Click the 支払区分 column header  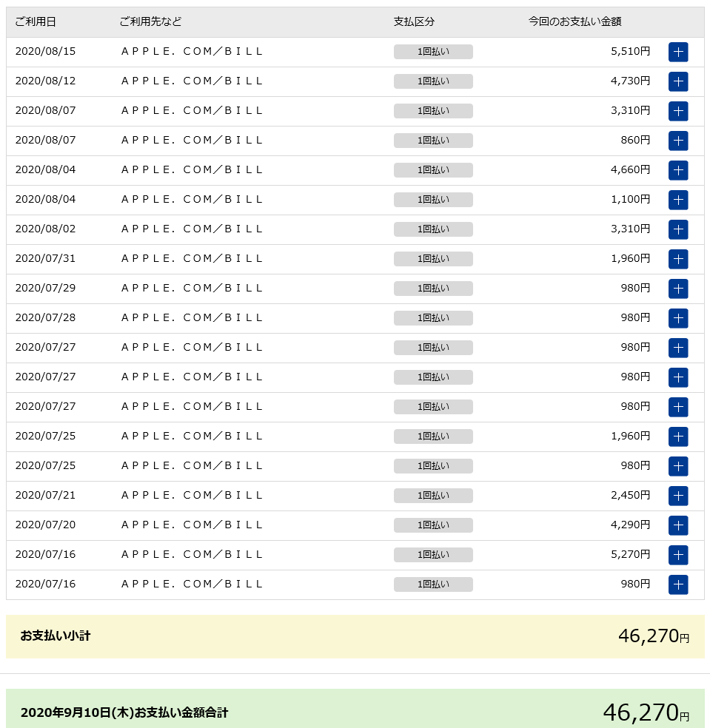click(x=414, y=21)
